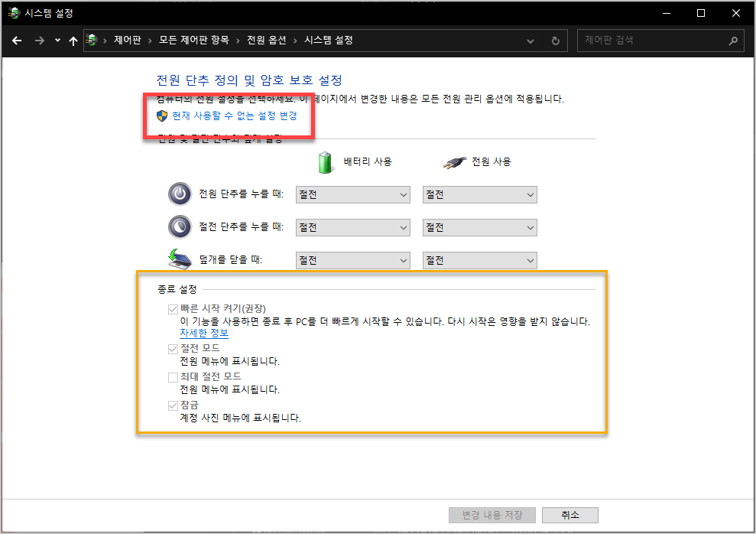This screenshot has width=756, height=534.
Task: Open the battery dropdown for 전원 단추를 누를 때
Action: point(352,194)
